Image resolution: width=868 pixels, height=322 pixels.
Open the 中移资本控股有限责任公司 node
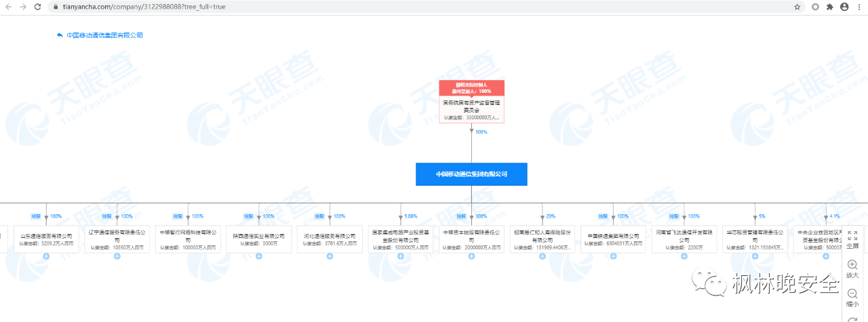(x=471, y=239)
